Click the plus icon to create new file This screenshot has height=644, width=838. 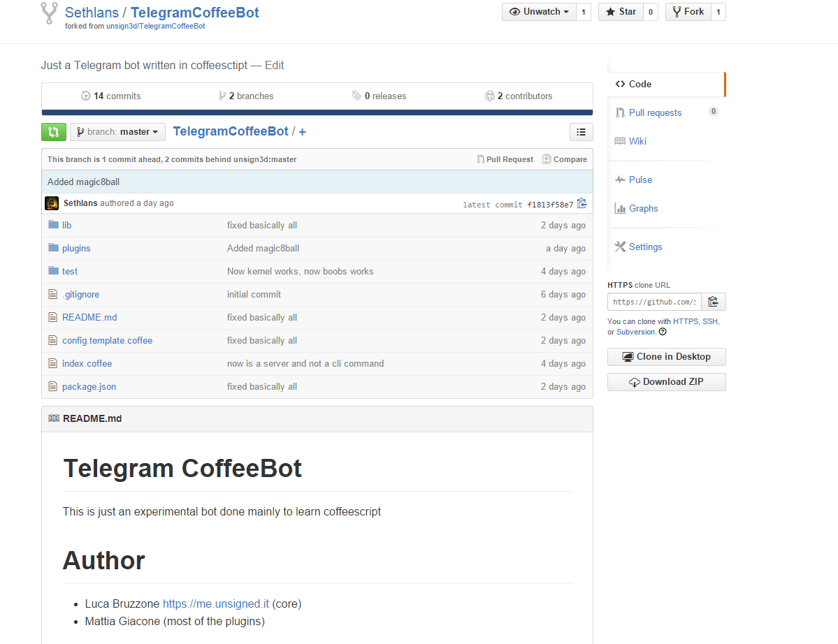coord(303,131)
